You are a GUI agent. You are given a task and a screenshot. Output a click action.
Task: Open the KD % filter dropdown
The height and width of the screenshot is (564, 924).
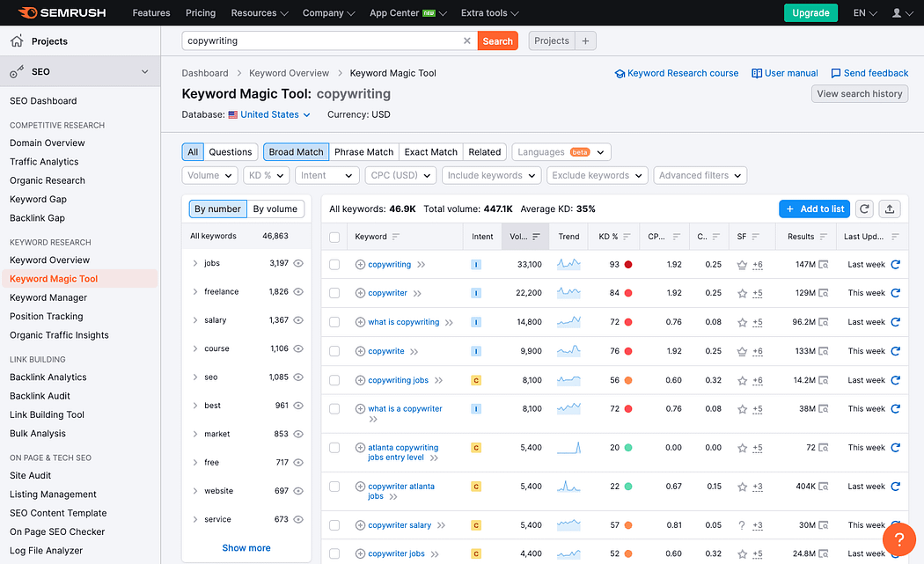tap(267, 175)
